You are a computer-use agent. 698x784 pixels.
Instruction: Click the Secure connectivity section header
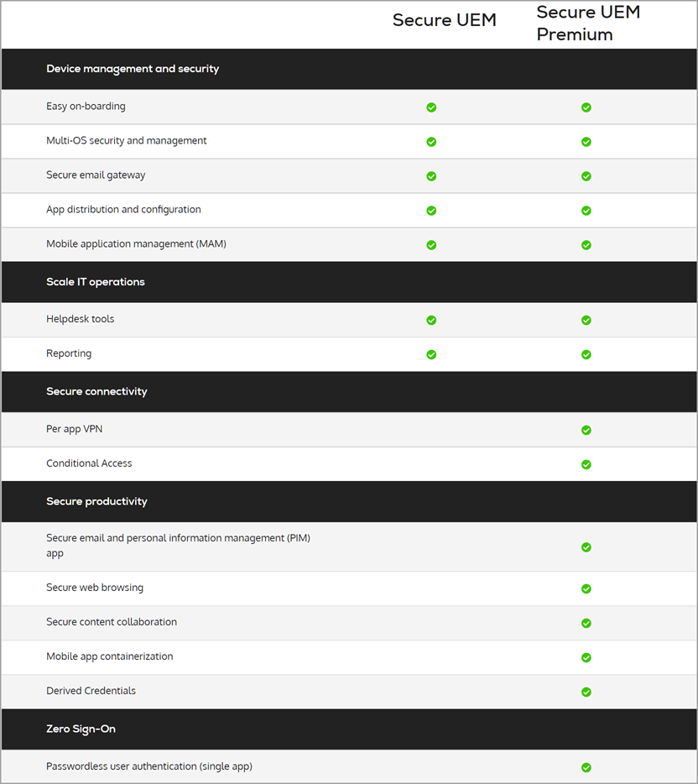point(96,392)
